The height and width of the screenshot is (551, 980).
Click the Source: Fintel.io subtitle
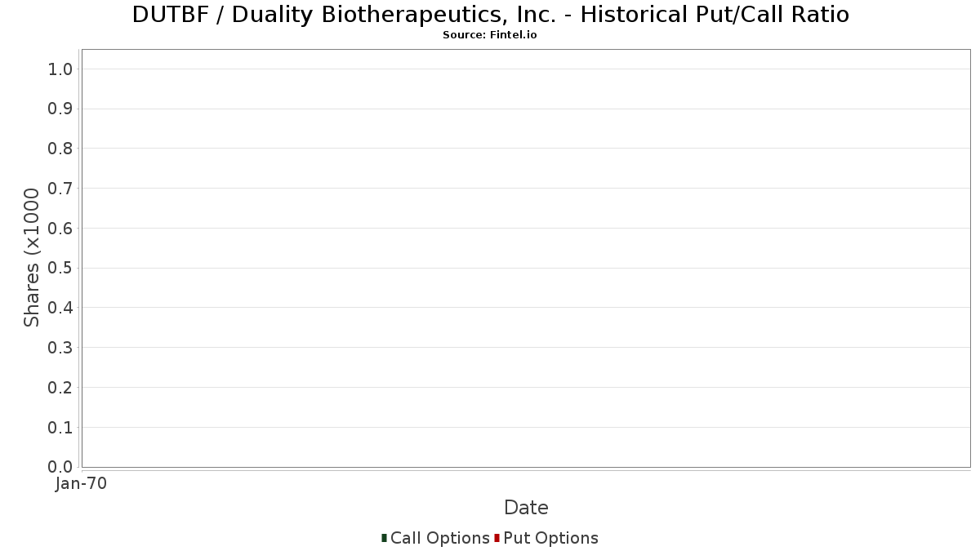pyautogui.click(x=490, y=35)
